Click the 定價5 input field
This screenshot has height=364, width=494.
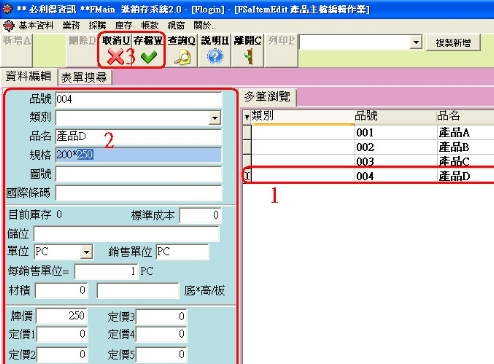(x=161, y=354)
